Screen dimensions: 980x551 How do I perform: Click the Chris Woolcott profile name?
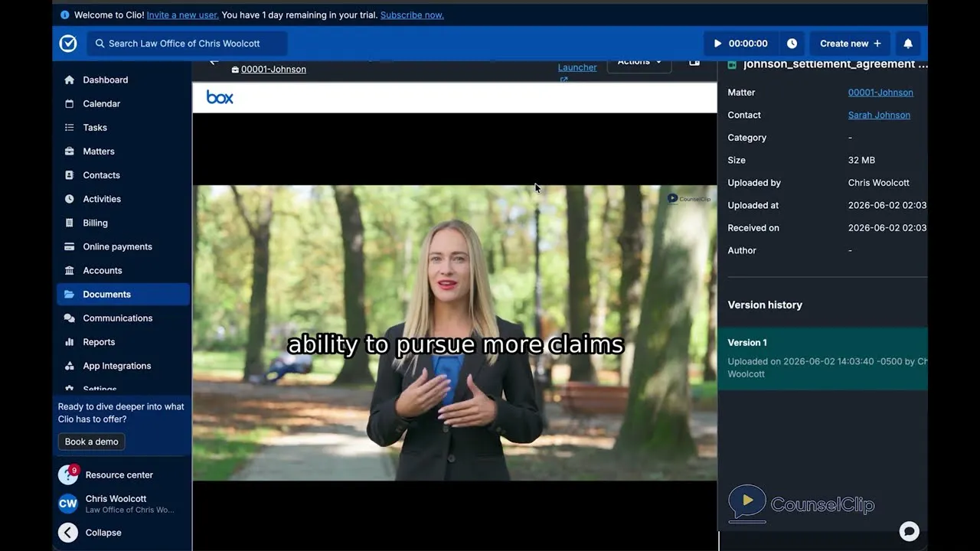(x=116, y=499)
